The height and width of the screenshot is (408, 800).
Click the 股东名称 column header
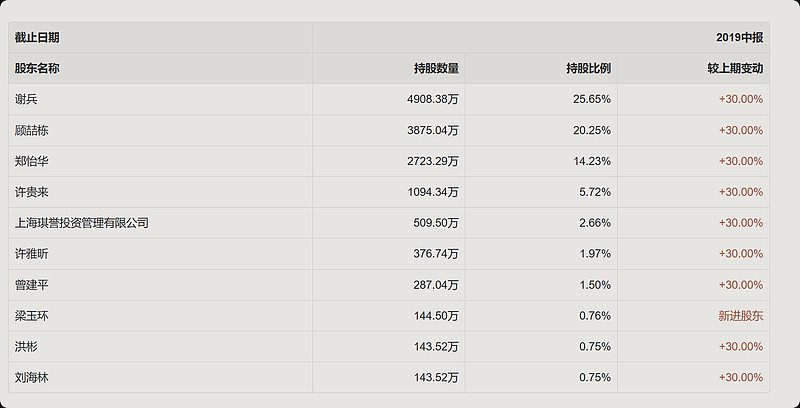(x=37, y=69)
